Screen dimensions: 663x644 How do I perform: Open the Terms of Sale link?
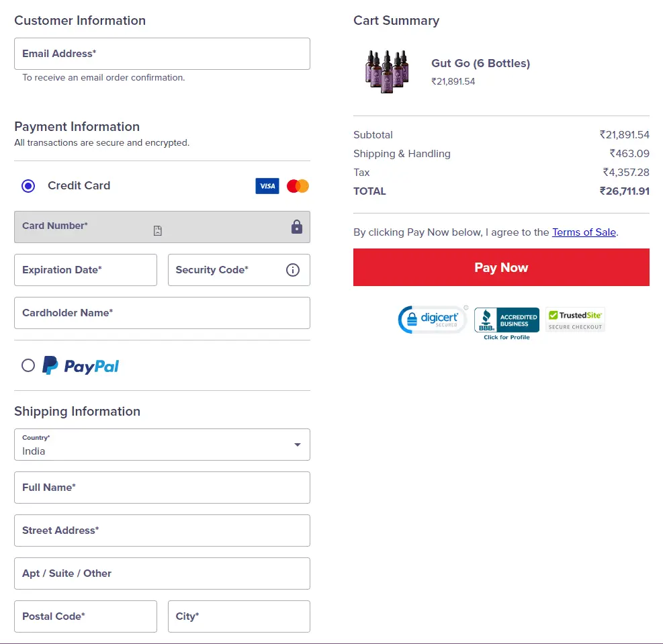point(584,232)
